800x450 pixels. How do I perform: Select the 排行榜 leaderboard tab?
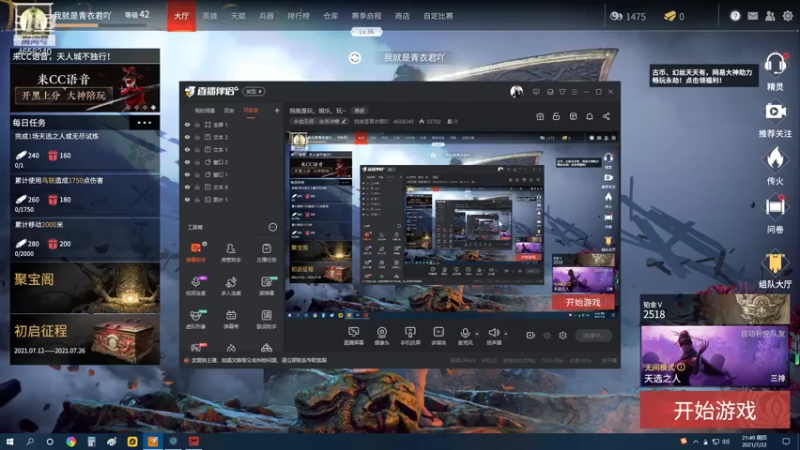[x=298, y=16]
